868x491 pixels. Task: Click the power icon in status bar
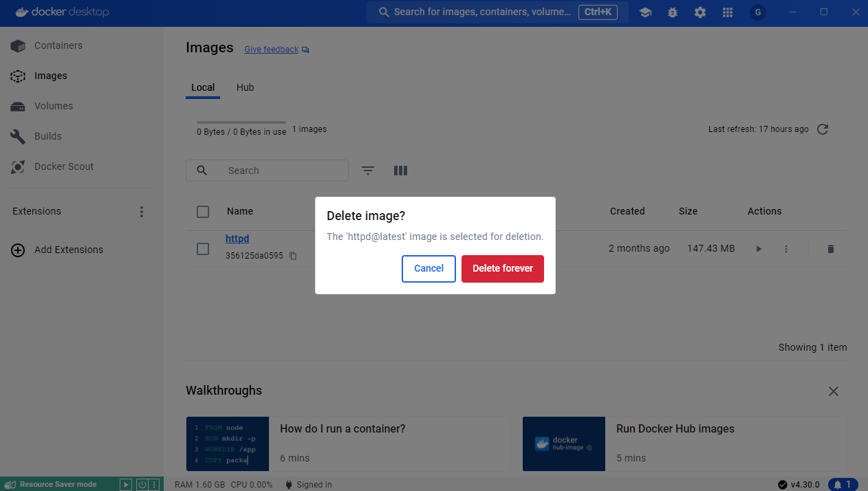click(x=142, y=484)
